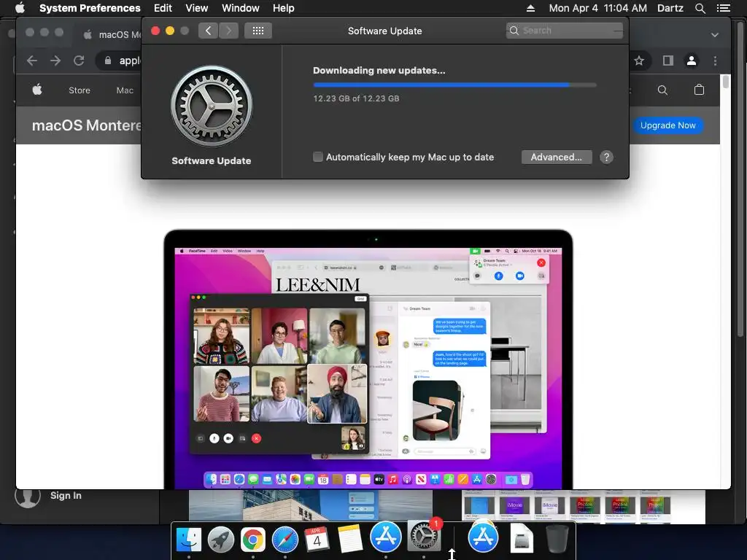Click Sign In in background window

(x=66, y=495)
